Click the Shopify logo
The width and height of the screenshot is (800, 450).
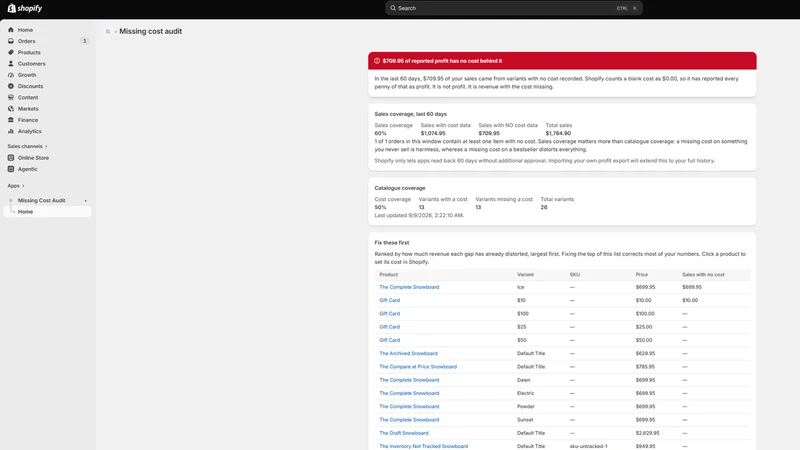click(24, 8)
